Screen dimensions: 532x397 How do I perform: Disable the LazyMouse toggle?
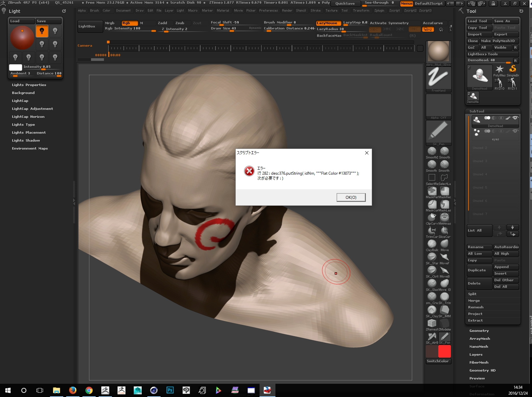(328, 23)
